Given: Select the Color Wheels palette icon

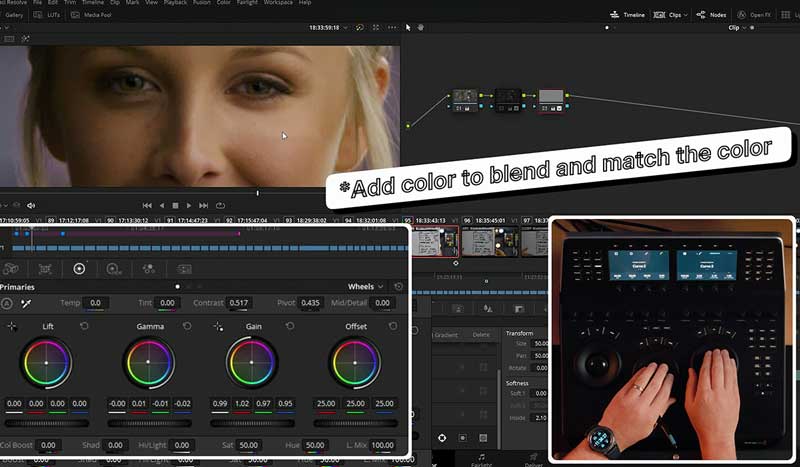Looking at the screenshot, I should [x=79, y=269].
